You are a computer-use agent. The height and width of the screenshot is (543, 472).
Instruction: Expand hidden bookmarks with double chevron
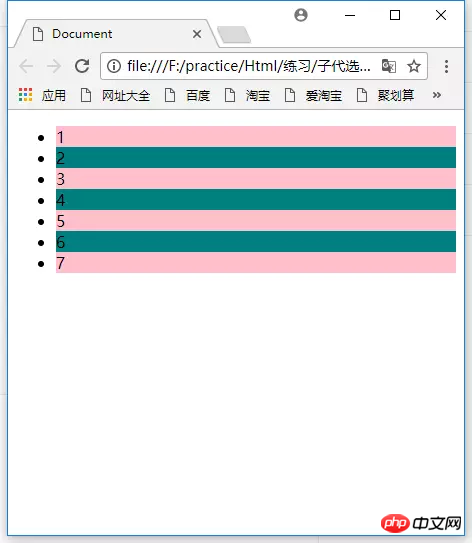point(437,95)
